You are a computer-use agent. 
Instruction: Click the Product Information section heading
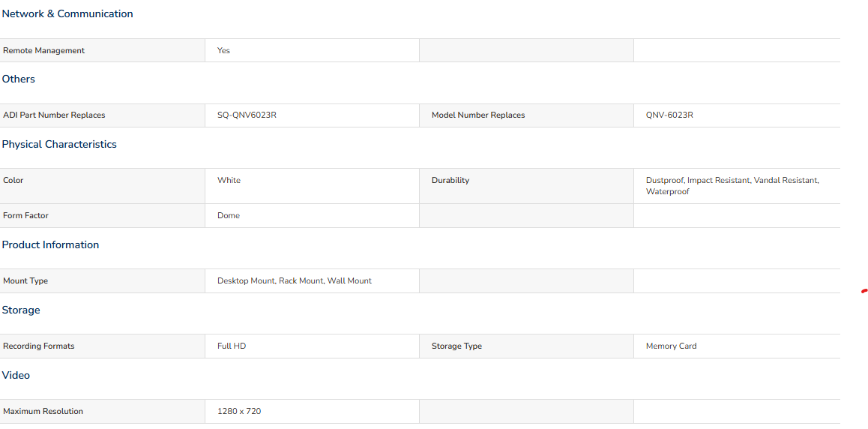(x=50, y=244)
